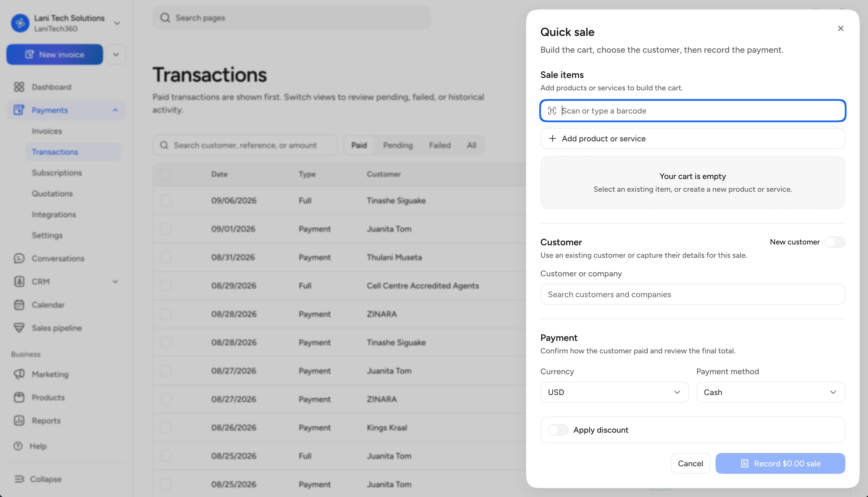Check the Thulani Museta row checkbox

[x=166, y=257]
